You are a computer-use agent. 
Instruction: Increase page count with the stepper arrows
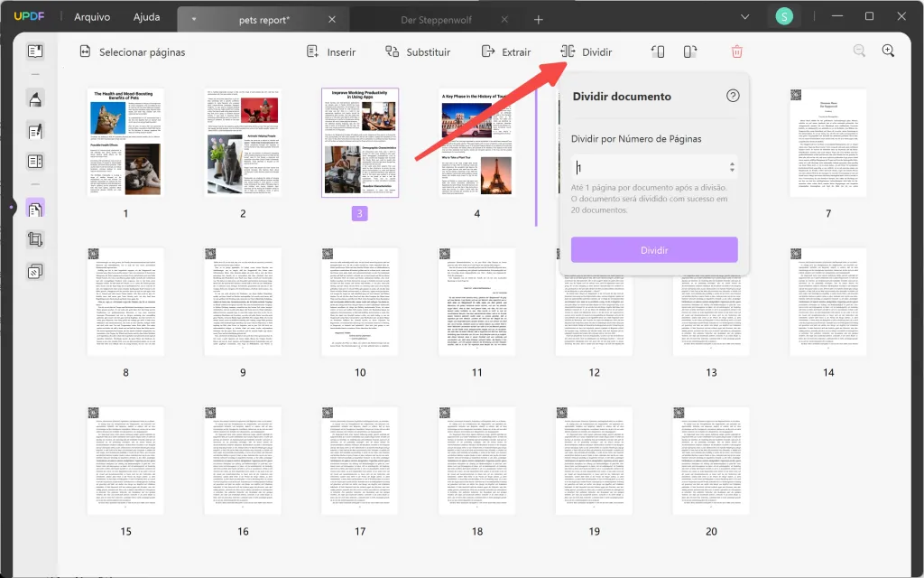click(x=730, y=166)
